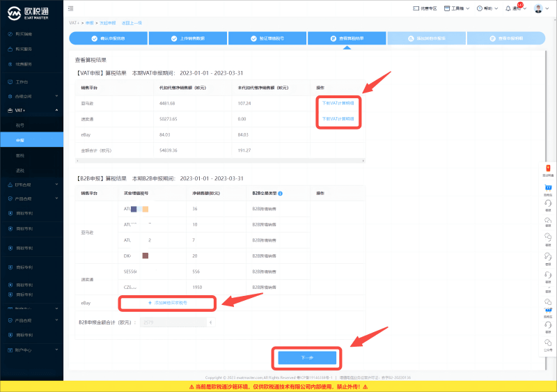557x392 pixels.
Task: Expand the EPR合规 sidebar menu
Action: (x=31, y=185)
